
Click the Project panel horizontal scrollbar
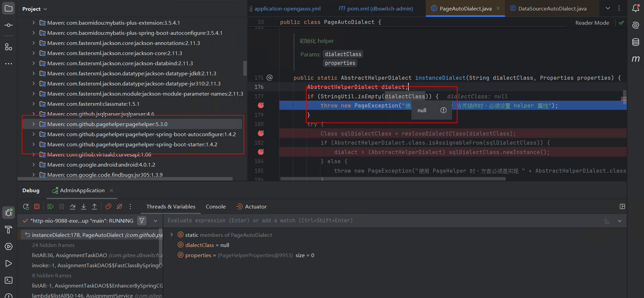125,178
